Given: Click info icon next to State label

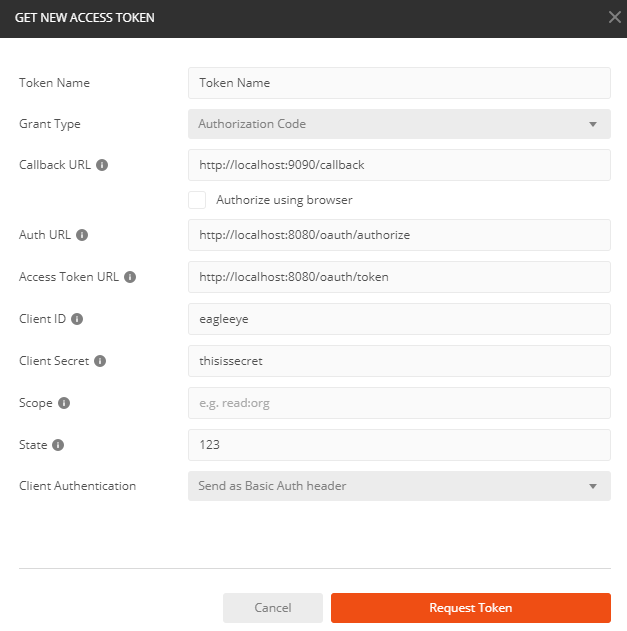Looking at the screenshot, I should tap(58, 445).
